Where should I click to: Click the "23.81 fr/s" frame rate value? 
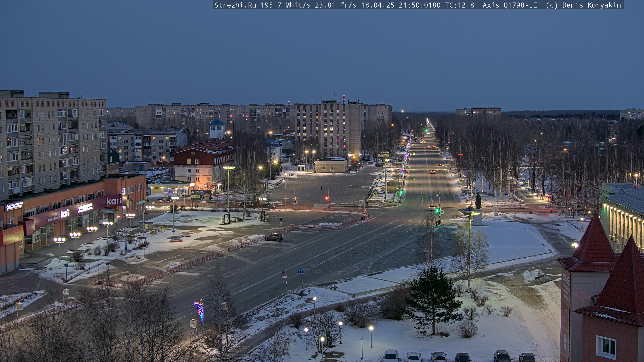click(x=336, y=5)
